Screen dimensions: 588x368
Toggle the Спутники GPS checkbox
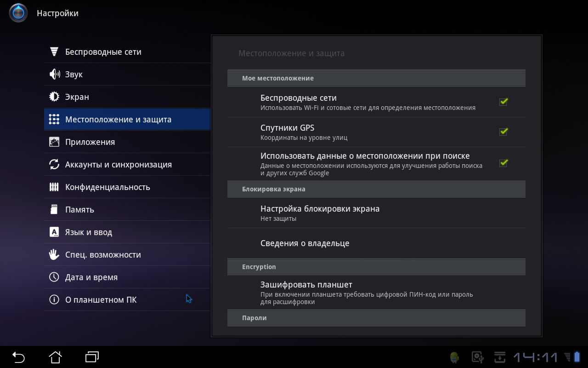(x=503, y=132)
